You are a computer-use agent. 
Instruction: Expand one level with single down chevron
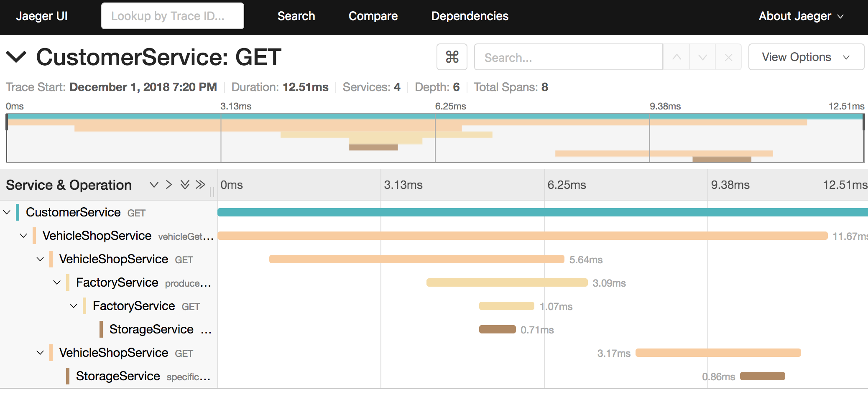(154, 185)
